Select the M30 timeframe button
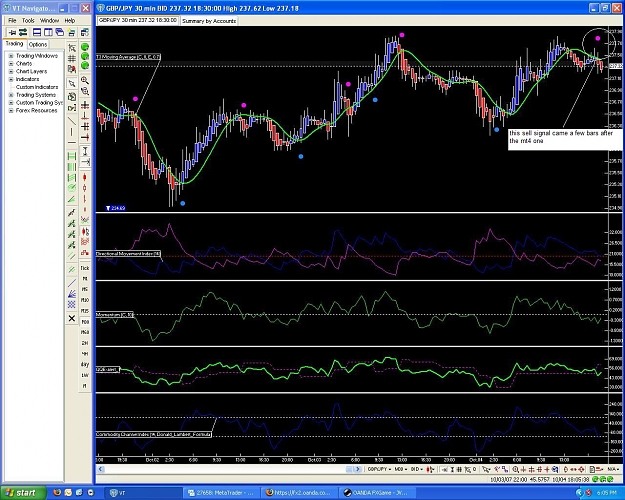625x500 pixels. 85,321
